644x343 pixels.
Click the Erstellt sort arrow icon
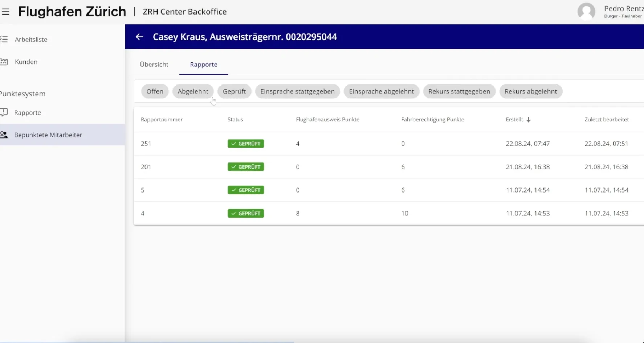(x=529, y=120)
